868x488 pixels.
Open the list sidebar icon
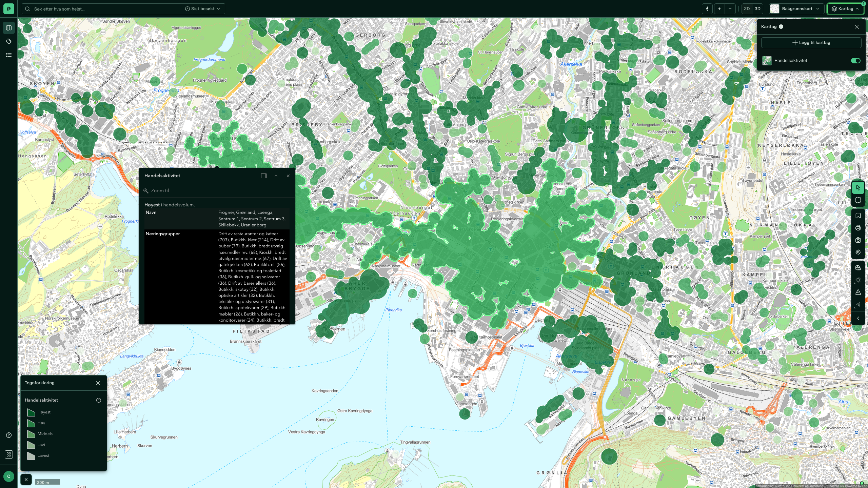click(x=9, y=55)
